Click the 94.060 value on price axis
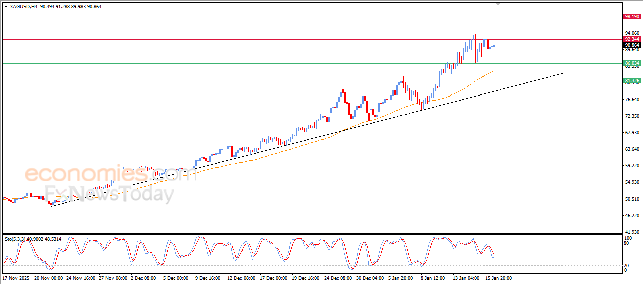Viewport: 644px width, 285px height. 632,33
